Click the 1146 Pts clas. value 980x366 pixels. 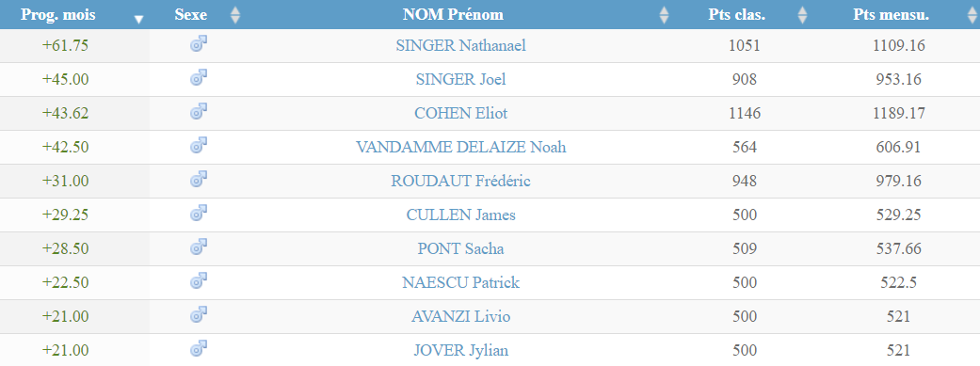(x=745, y=113)
